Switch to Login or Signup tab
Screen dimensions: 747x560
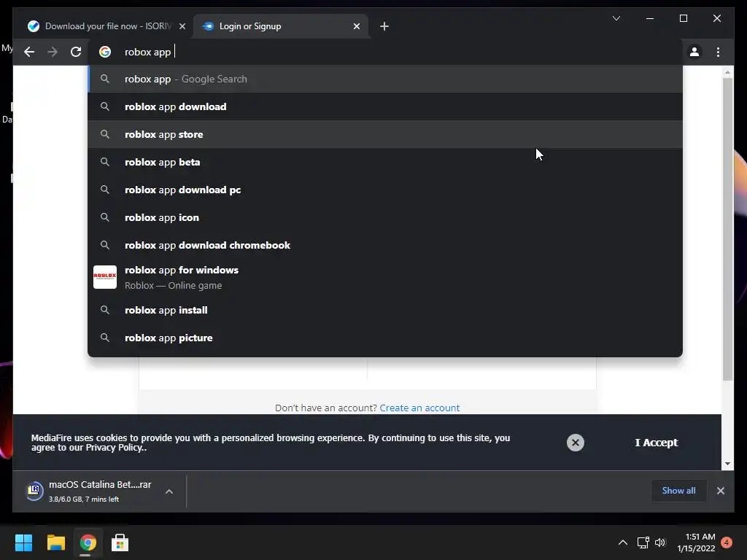point(281,26)
